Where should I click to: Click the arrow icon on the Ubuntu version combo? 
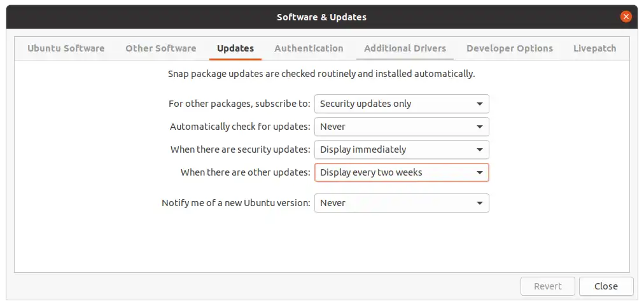tap(479, 204)
